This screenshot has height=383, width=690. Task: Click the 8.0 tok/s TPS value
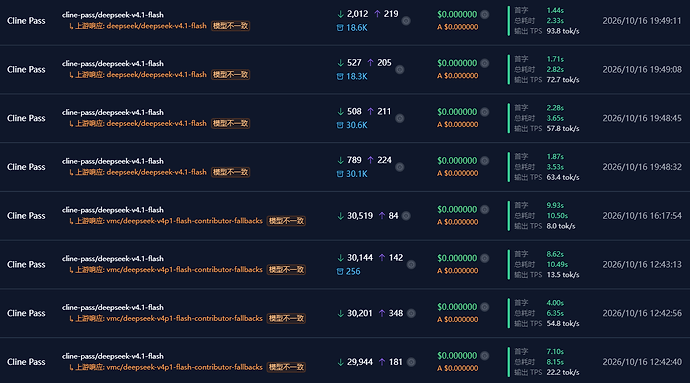pos(561,226)
